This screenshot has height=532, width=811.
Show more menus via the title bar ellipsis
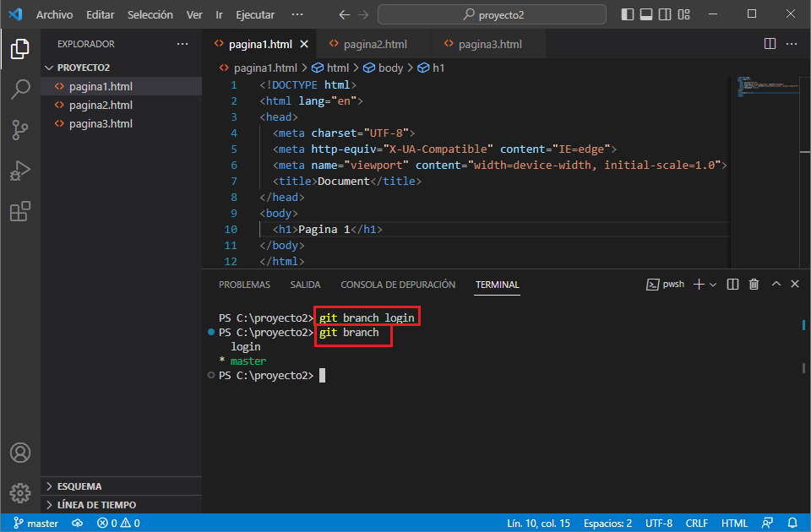(297, 14)
